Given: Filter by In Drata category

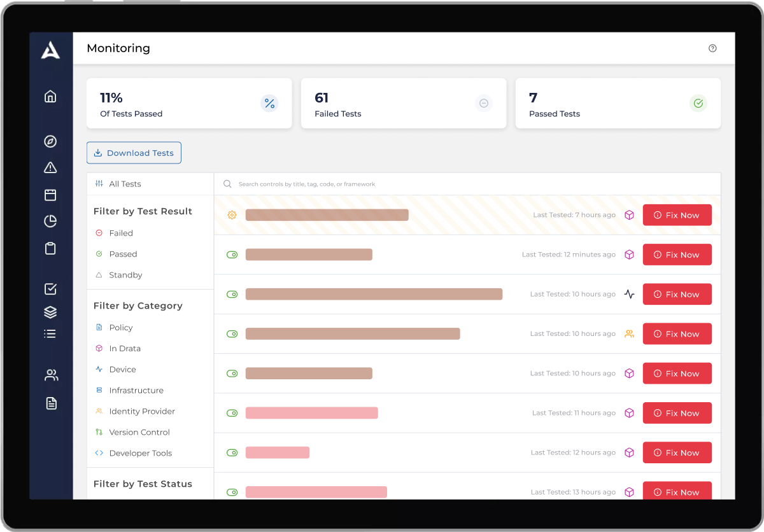Looking at the screenshot, I should pyautogui.click(x=125, y=348).
